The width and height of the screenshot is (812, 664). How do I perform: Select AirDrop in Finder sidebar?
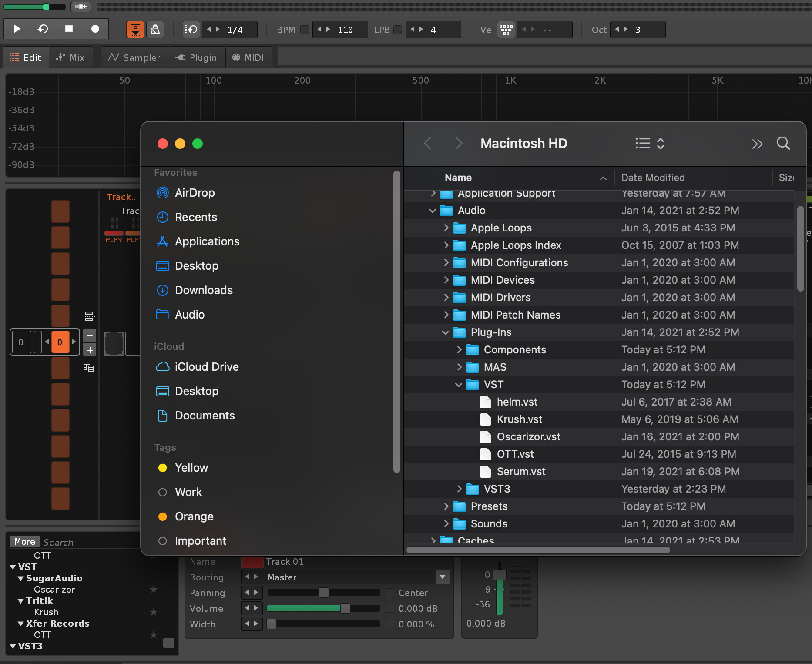[x=195, y=193]
